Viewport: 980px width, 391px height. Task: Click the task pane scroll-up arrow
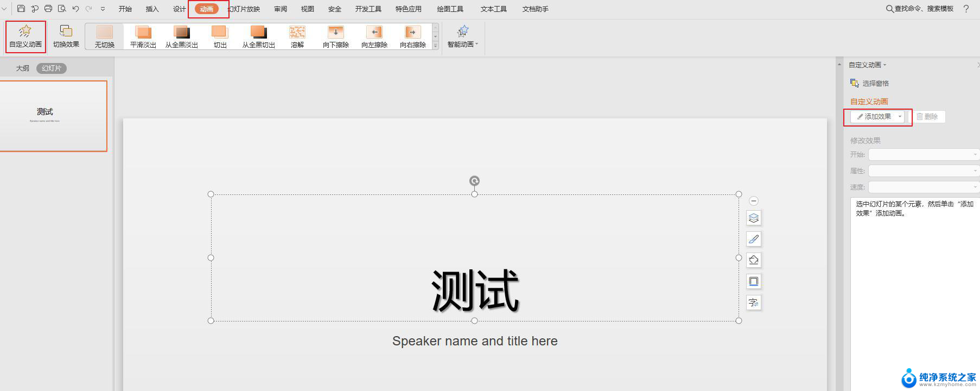(839, 65)
